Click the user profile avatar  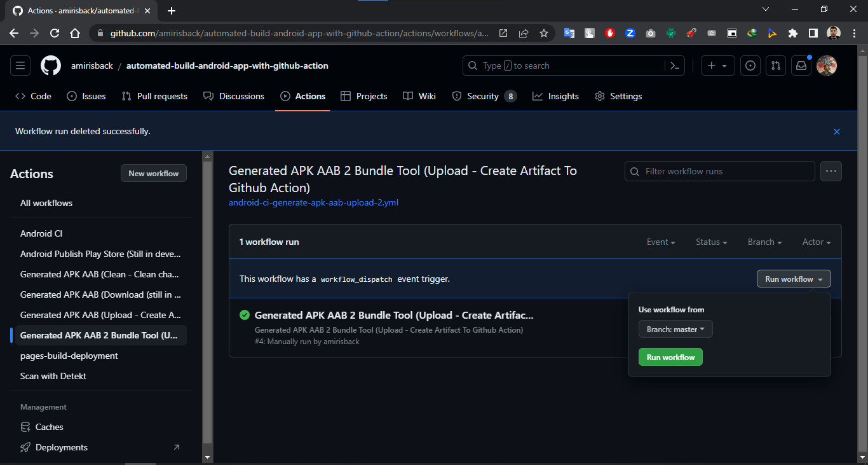(x=827, y=66)
